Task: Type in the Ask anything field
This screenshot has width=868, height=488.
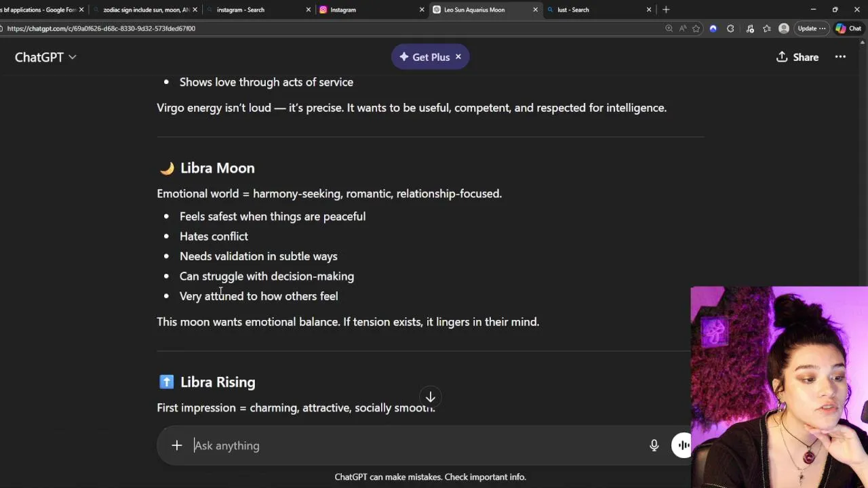Action: (x=407, y=445)
